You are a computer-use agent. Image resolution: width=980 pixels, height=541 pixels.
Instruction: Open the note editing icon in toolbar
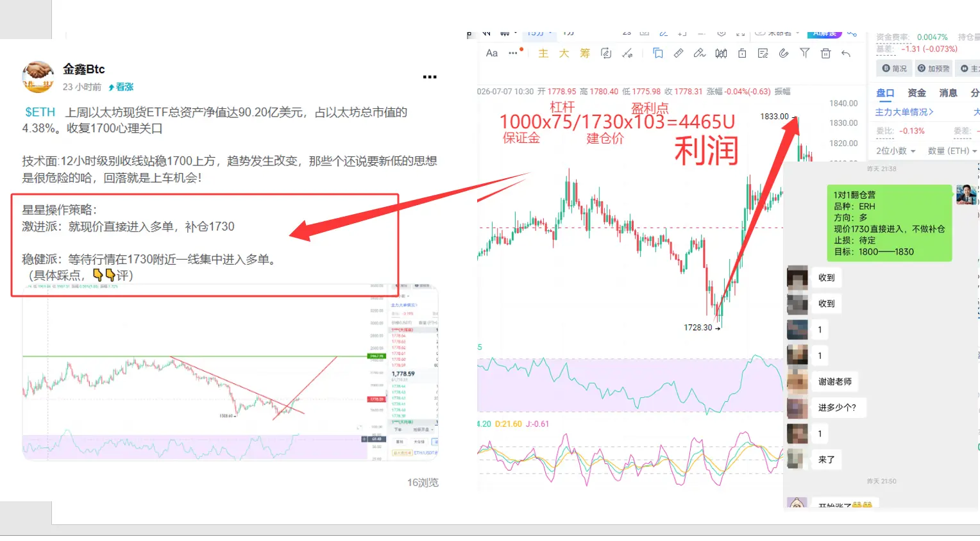coord(763,53)
